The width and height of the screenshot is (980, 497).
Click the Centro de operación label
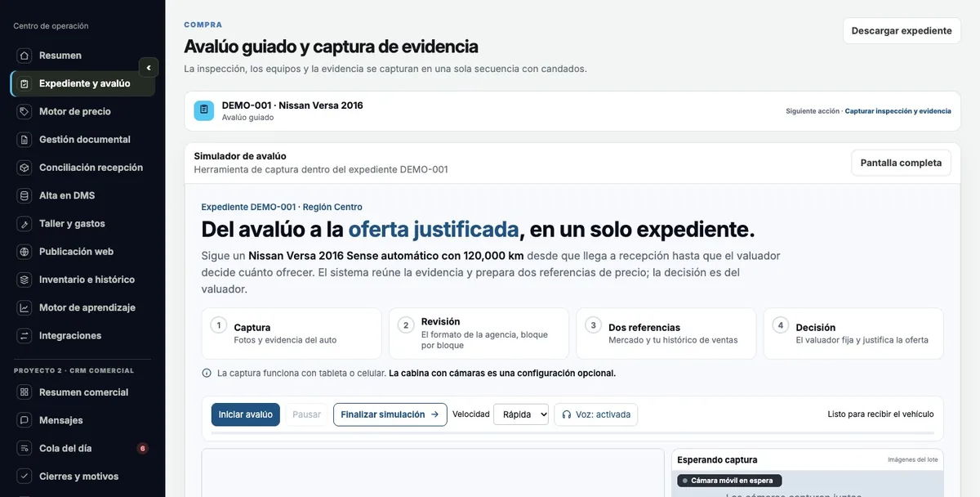click(x=51, y=26)
